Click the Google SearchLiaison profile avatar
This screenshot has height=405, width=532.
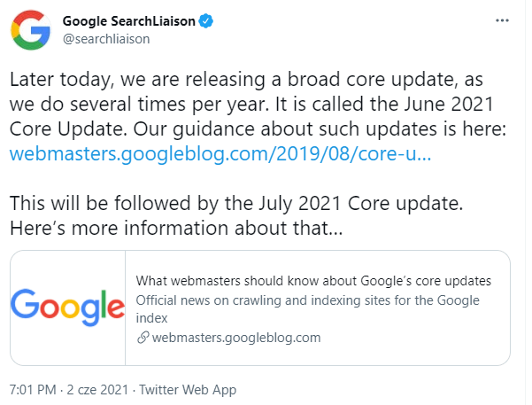pos(30,30)
